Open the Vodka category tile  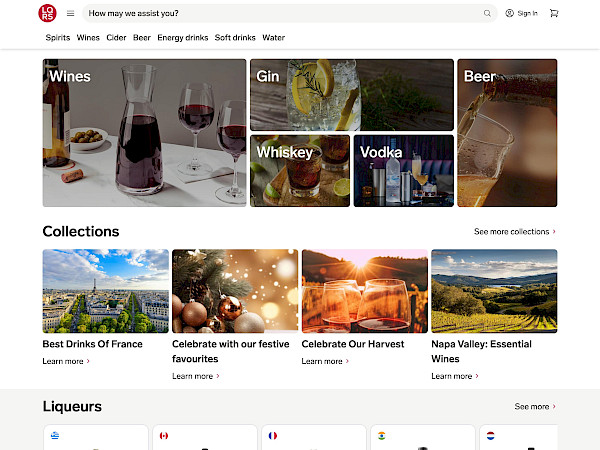[403, 171]
